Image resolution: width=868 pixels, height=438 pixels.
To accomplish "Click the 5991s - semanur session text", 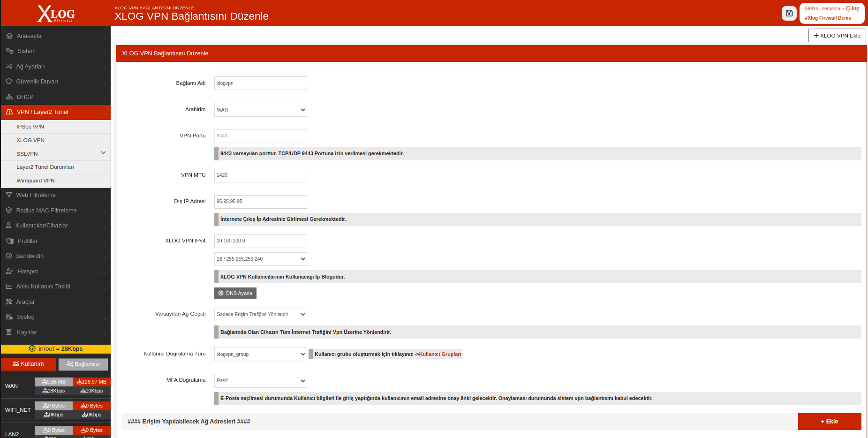I will point(823,8).
